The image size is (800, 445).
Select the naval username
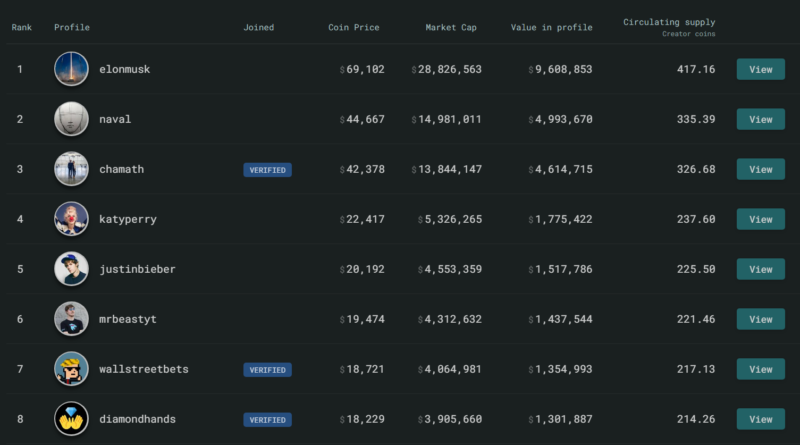[x=115, y=119]
